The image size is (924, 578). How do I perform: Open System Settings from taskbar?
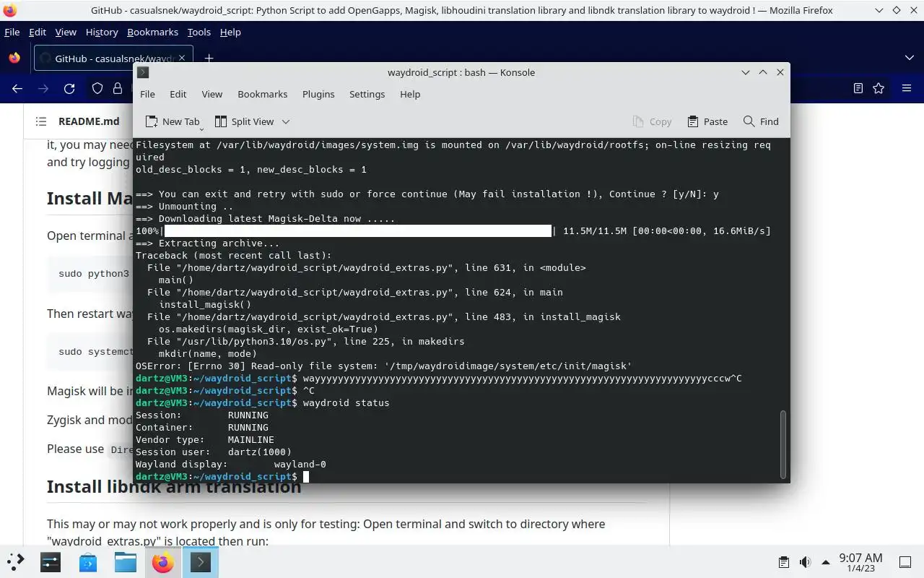pyautogui.click(x=51, y=561)
